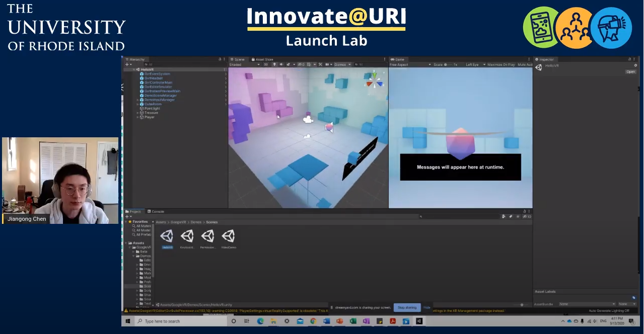The image size is (644, 334).
Task: Select the Game tab
Action: (398, 59)
